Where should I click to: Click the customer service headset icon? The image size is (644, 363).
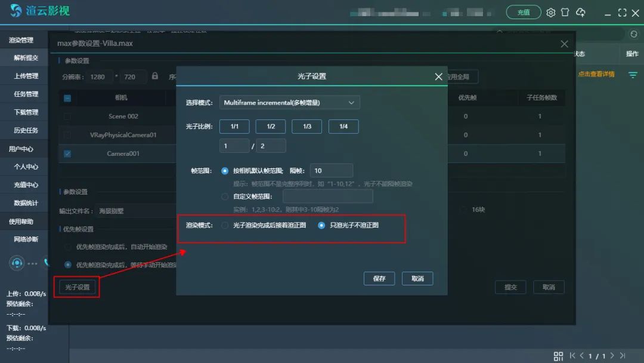(x=17, y=263)
